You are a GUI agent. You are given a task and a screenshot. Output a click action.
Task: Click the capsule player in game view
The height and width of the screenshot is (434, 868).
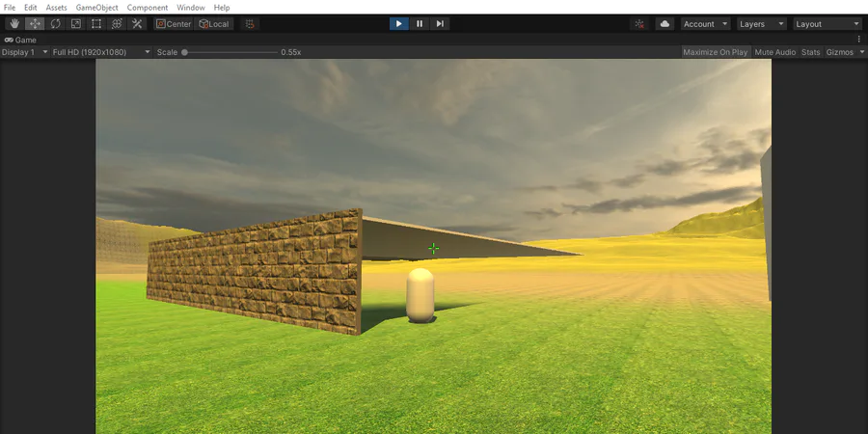pyautogui.click(x=420, y=295)
